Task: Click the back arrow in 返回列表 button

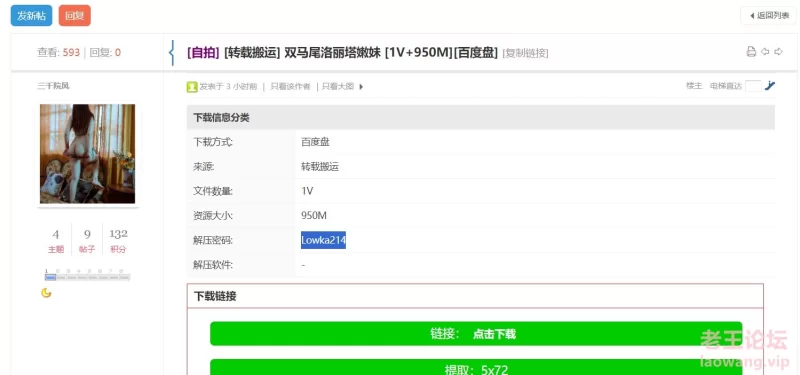Action: (752, 15)
